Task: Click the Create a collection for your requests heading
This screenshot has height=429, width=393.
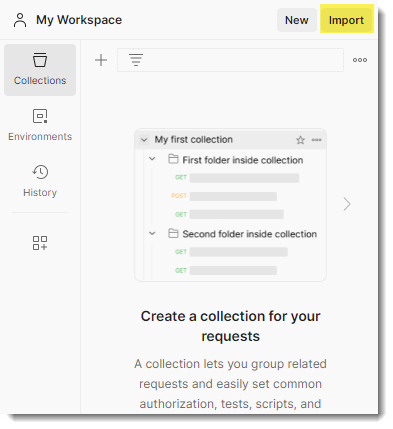Action: (x=230, y=326)
